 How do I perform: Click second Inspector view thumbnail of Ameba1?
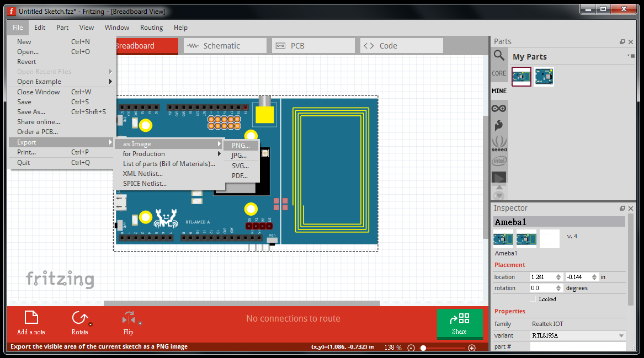526,239
